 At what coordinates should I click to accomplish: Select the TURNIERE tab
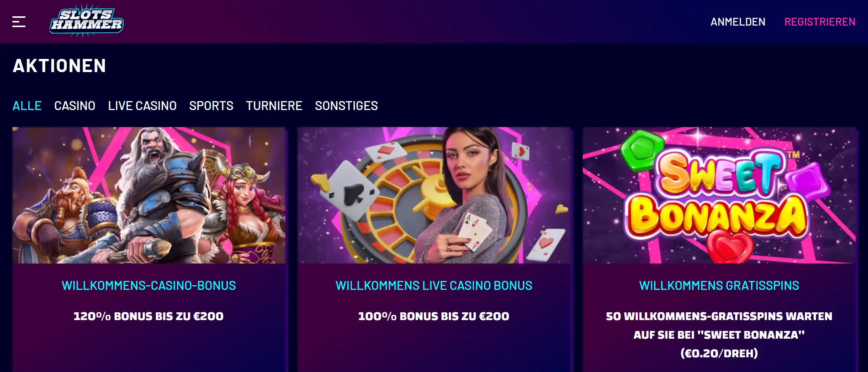(274, 106)
